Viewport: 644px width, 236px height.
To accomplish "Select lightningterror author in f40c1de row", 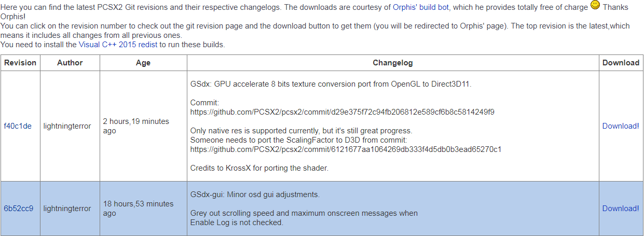I will (x=67, y=126).
